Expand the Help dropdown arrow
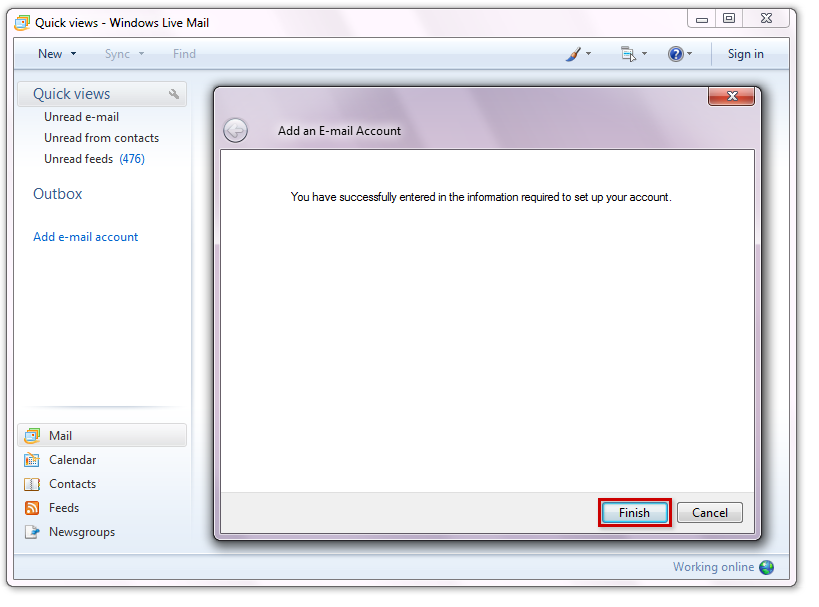The image size is (819, 607). (689, 54)
